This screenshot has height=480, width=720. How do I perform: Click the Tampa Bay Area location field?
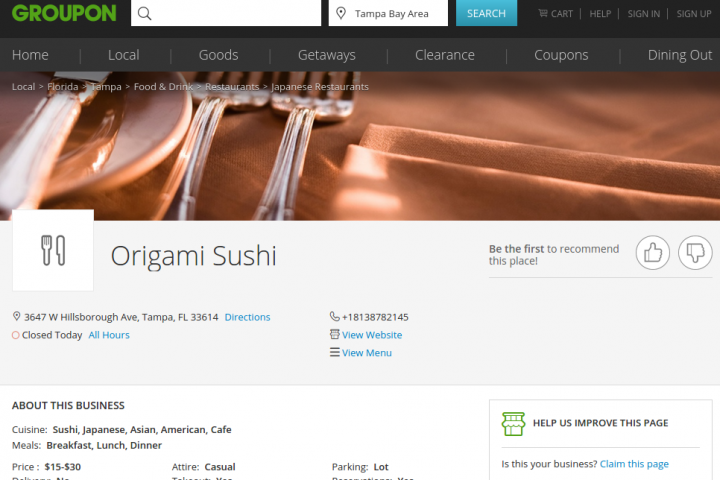(x=388, y=13)
